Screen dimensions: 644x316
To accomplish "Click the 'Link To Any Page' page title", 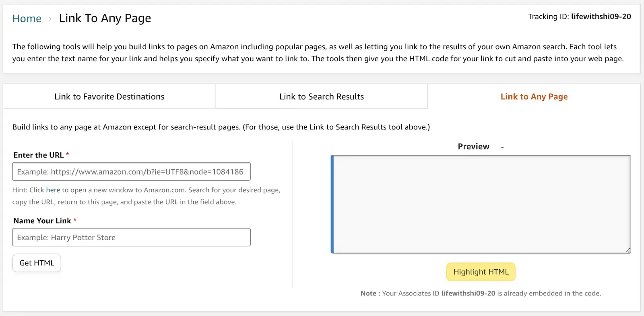I will 105,19.
